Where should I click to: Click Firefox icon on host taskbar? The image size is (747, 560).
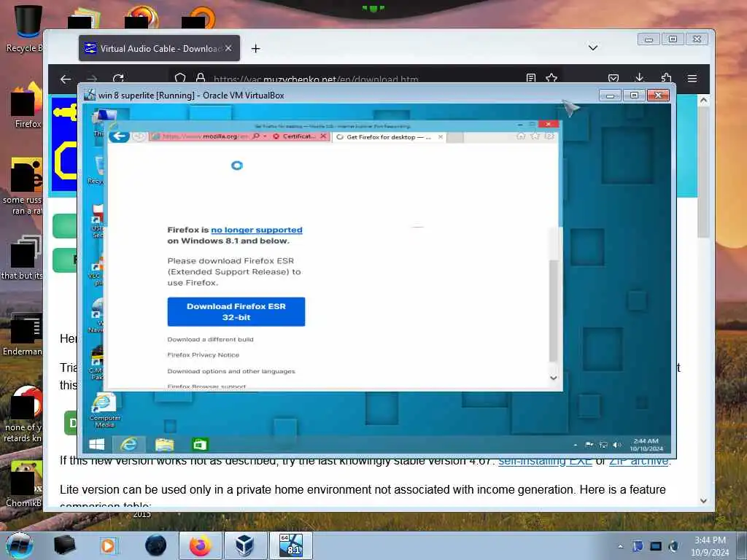200,545
